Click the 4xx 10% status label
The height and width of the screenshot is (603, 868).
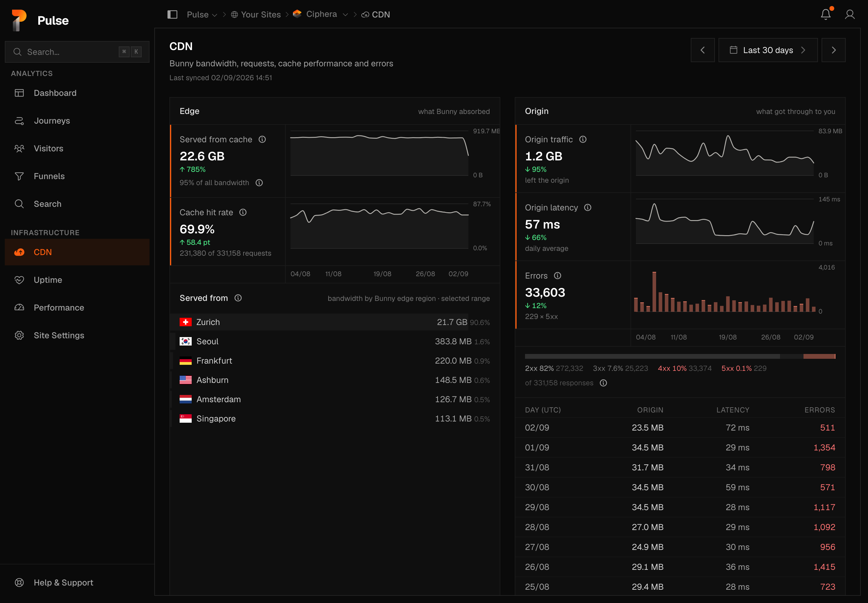tap(672, 368)
